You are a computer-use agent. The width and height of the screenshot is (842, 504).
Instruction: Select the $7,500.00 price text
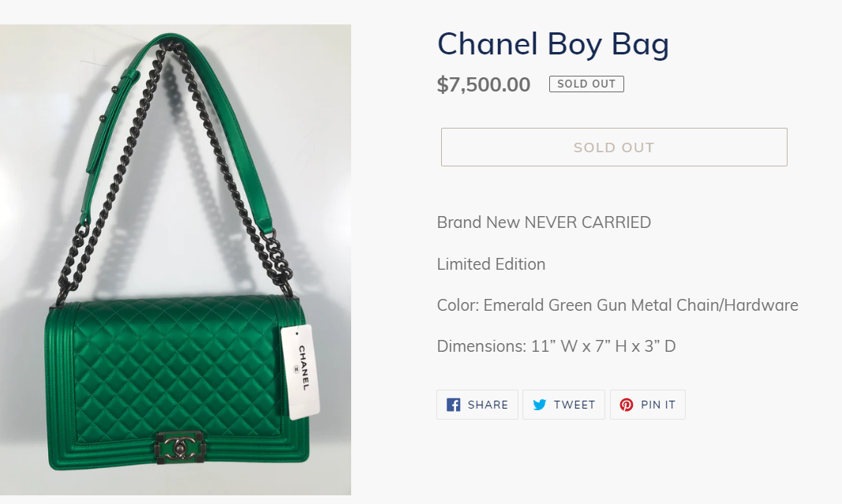coord(483,84)
